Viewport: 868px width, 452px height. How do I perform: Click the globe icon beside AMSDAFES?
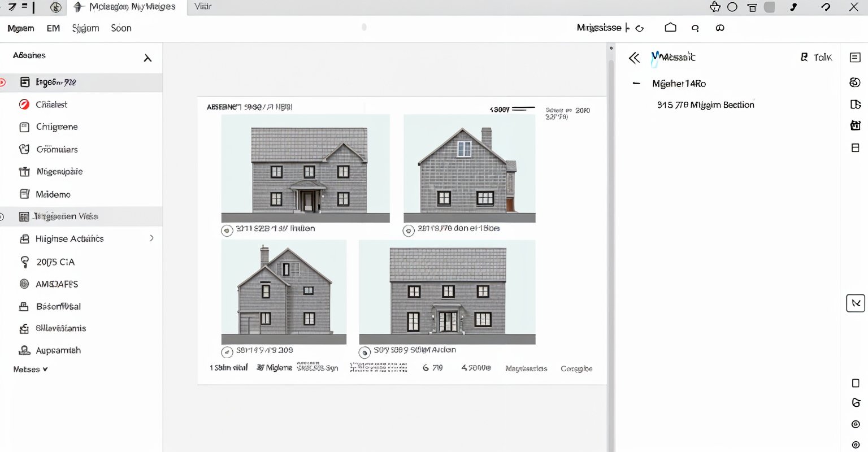pyautogui.click(x=24, y=284)
